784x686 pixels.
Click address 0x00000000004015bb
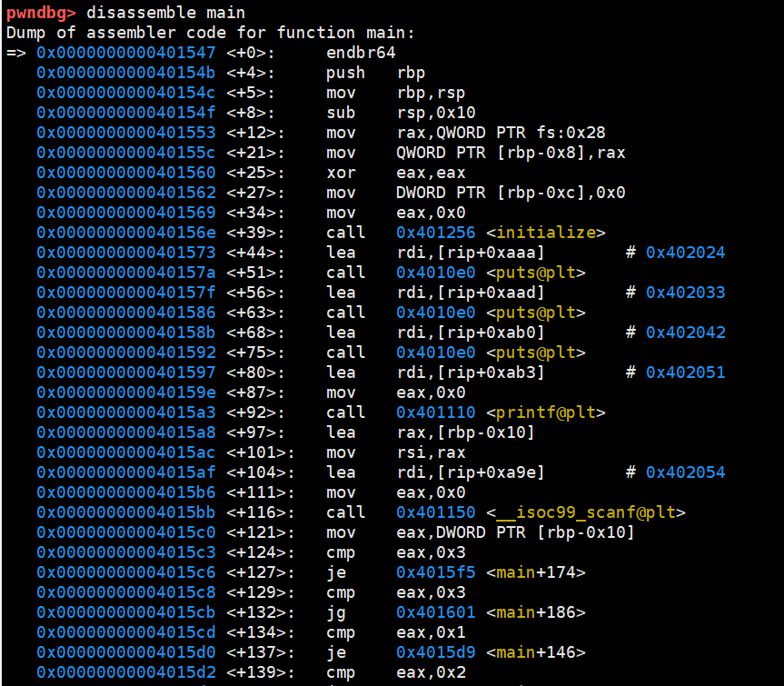coord(126,512)
